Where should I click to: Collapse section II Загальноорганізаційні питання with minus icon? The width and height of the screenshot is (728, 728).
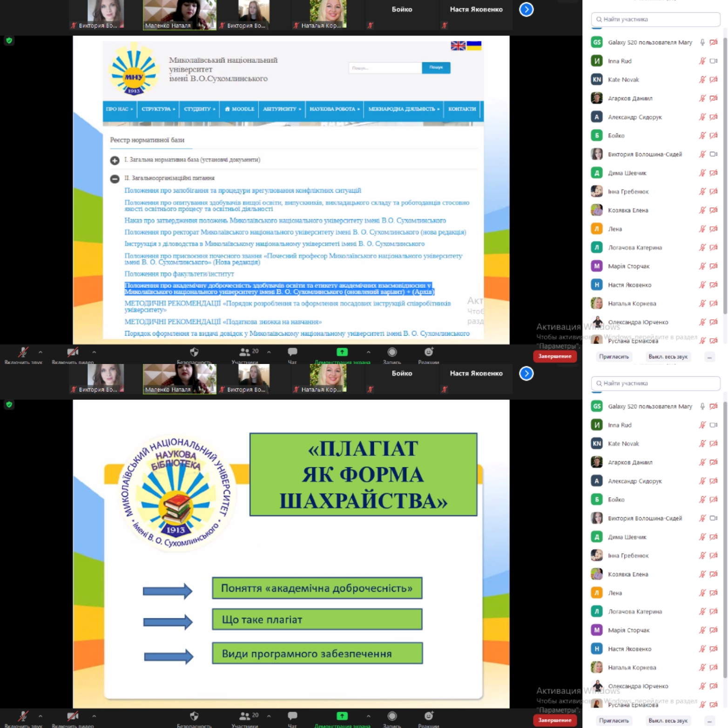point(115,179)
